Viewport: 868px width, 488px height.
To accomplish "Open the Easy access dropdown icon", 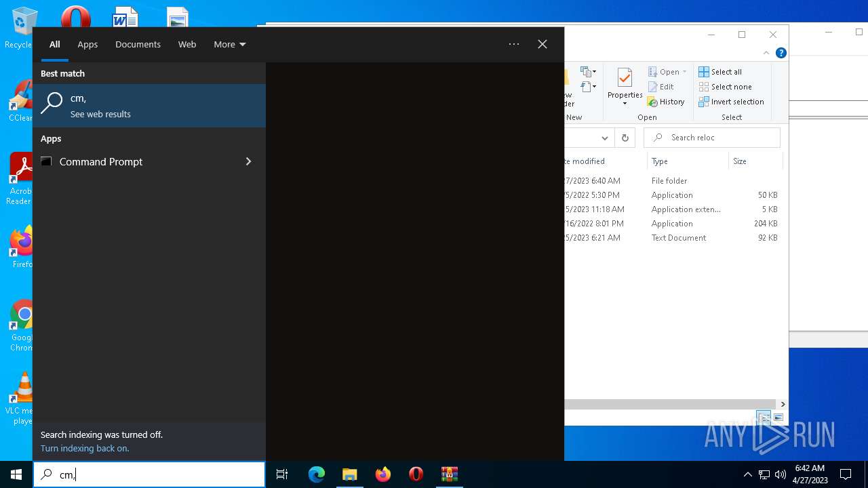I will point(588,87).
